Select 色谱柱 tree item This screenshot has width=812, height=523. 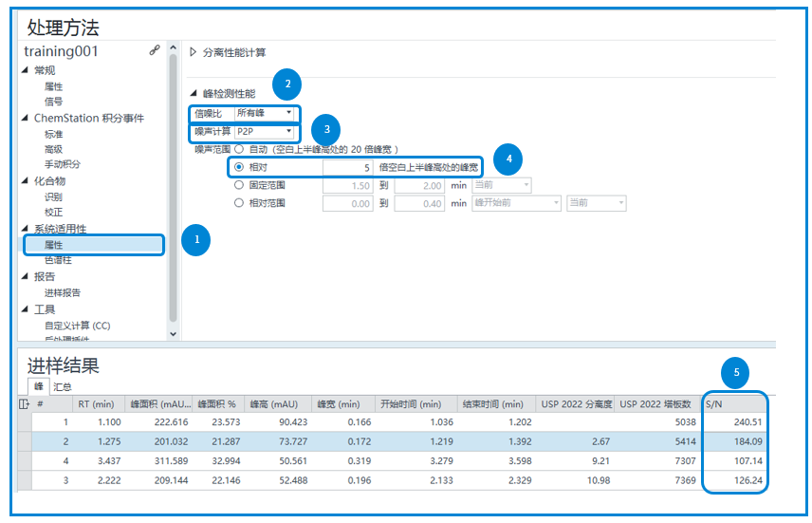58,260
